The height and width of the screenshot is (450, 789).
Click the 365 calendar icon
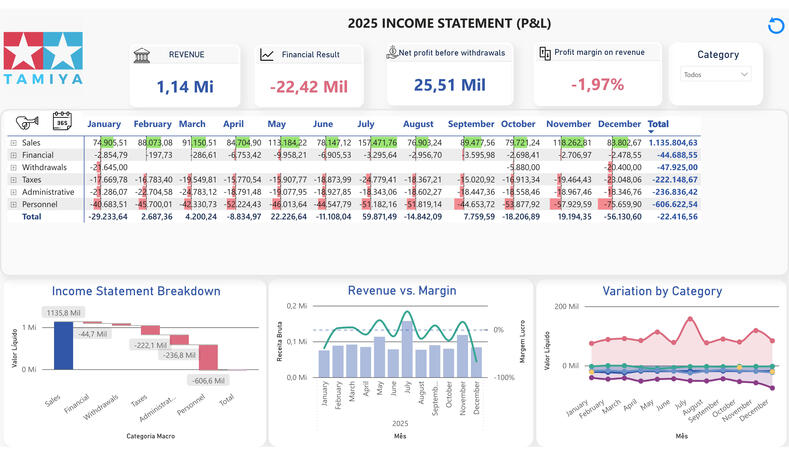63,123
